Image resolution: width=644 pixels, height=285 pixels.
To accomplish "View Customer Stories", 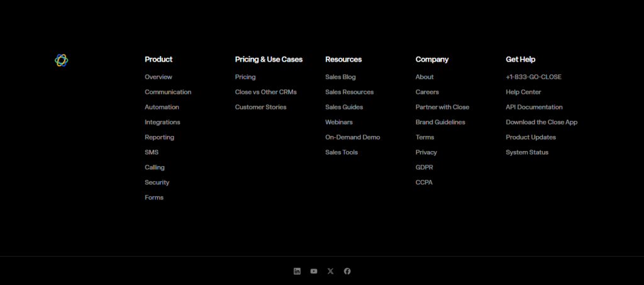I will click(x=260, y=107).
